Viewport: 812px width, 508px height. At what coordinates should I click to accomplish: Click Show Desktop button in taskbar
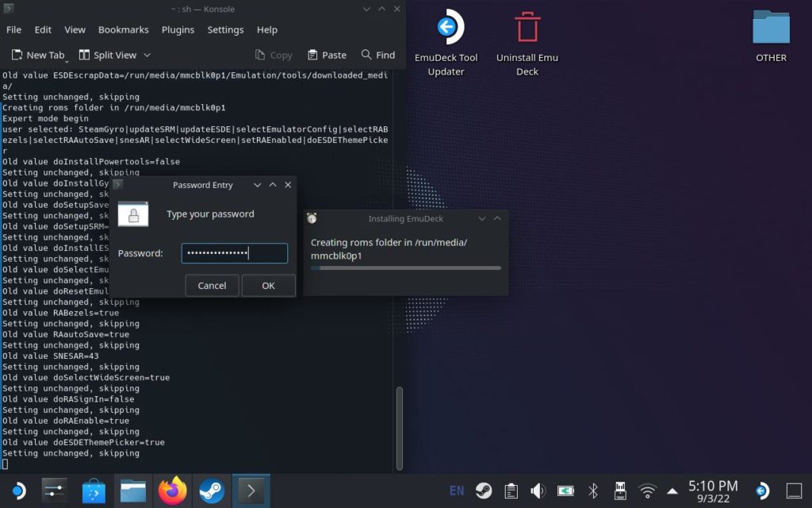[794, 491]
